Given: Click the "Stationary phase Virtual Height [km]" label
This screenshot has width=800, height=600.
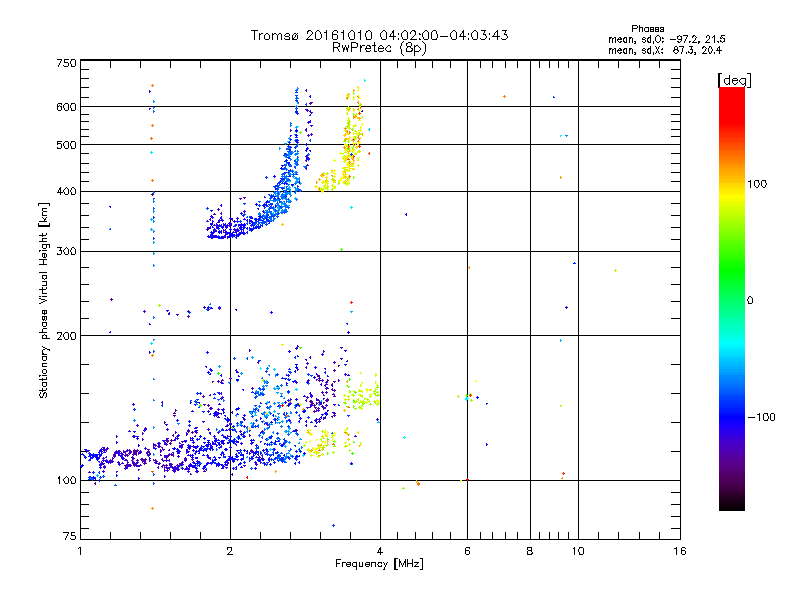Looking at the screenshot, I should point(43,301).
